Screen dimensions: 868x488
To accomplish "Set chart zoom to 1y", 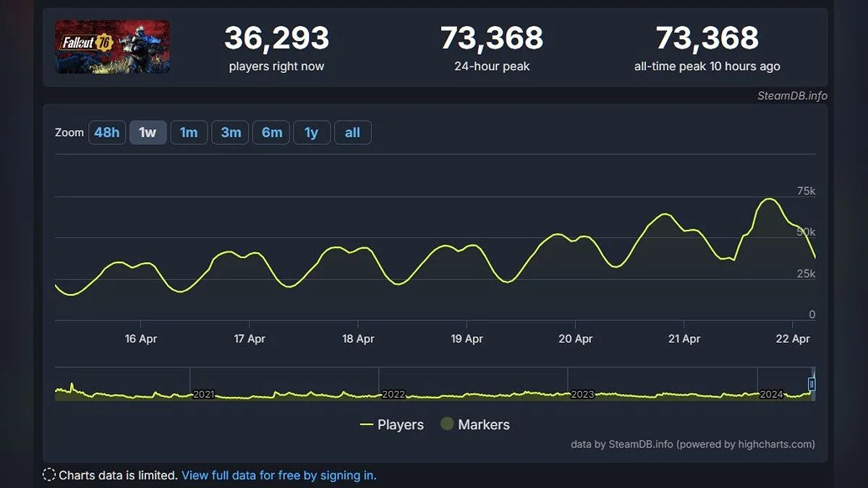I will [x=312, y=132].
